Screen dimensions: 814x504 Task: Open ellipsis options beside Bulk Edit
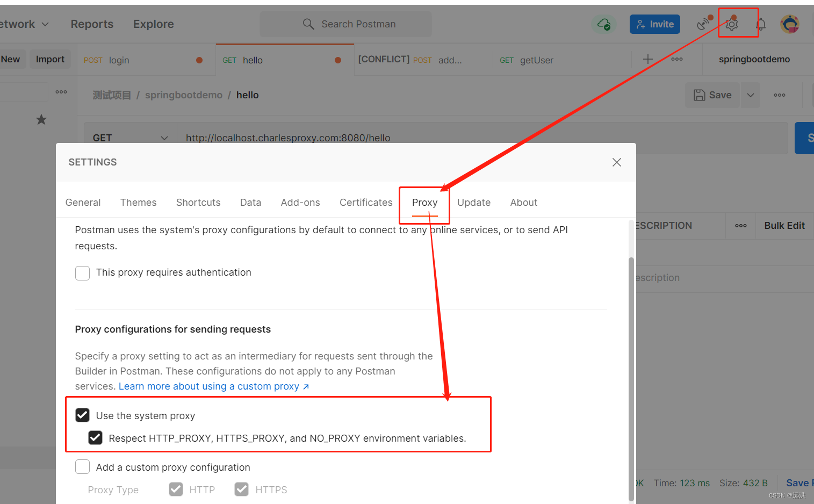click(x=741, y=226)
